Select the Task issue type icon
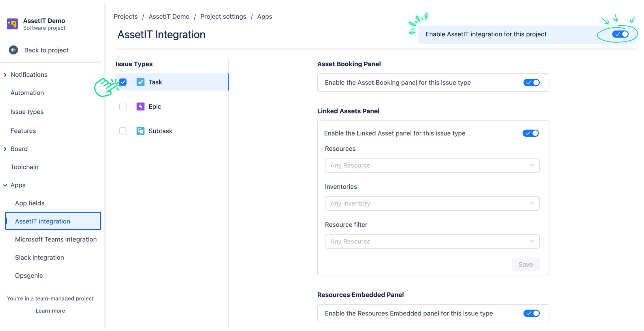The width and height of the screenshot is (644, 331). pos(140,82)
